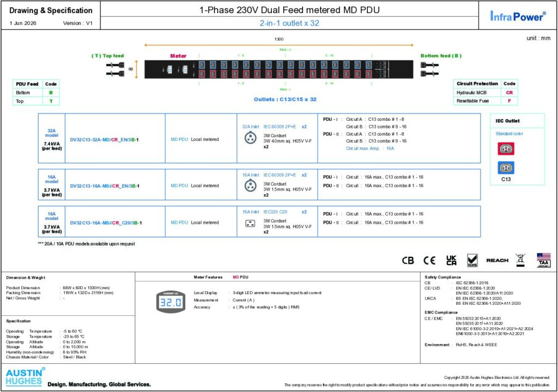Click 'Outlets : C13/C15 x 32' caption
Image resolution: width=558 pixels, height=392 pixels.
(x=285, y=100)
